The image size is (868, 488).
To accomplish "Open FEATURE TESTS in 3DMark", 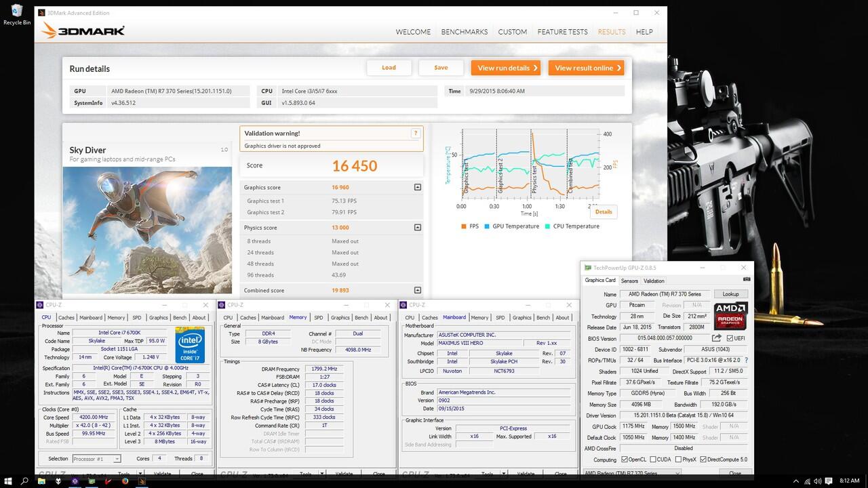I will (x=563, y=32).
